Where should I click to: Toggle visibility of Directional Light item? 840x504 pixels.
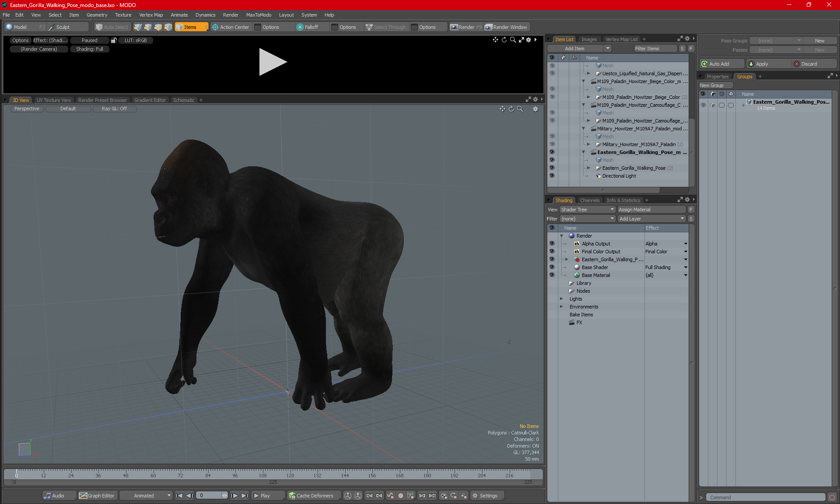(552, 176)
